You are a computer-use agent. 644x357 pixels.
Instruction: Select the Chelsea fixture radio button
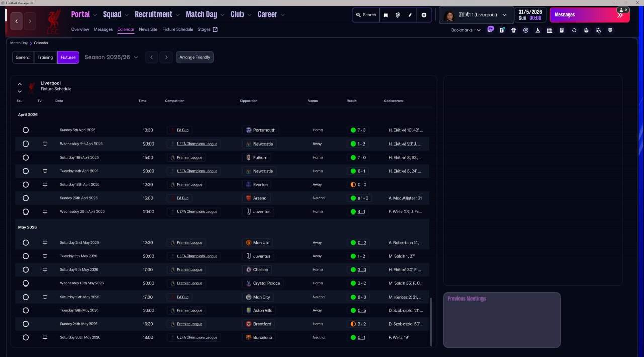click(26, 270)
